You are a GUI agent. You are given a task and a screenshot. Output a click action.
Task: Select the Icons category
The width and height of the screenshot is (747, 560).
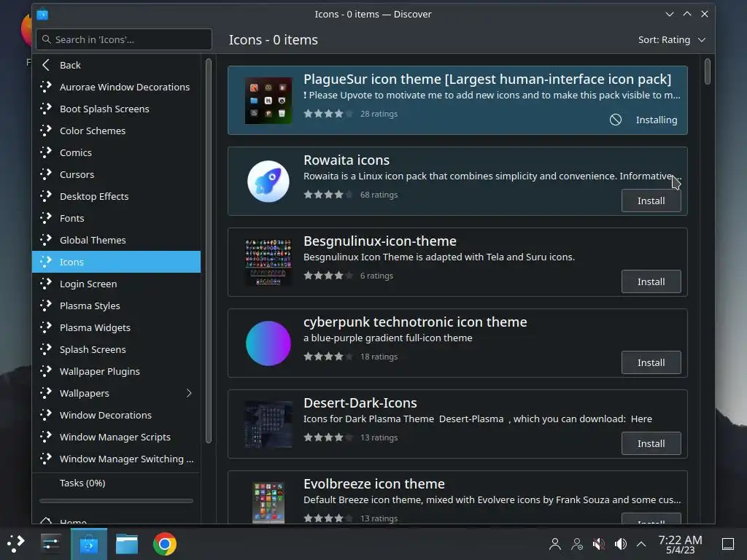click(116, 262)
